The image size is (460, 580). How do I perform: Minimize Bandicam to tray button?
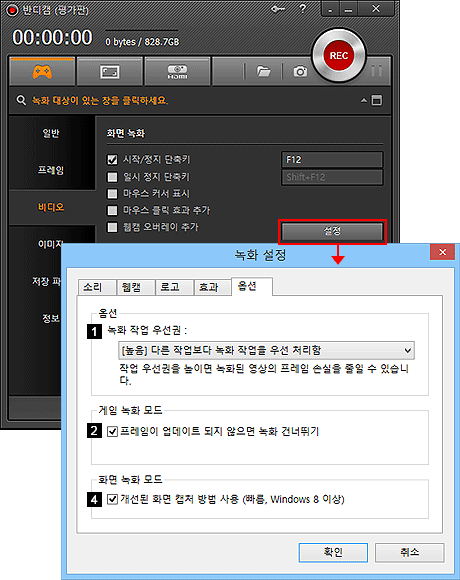(x=329, y=9)
